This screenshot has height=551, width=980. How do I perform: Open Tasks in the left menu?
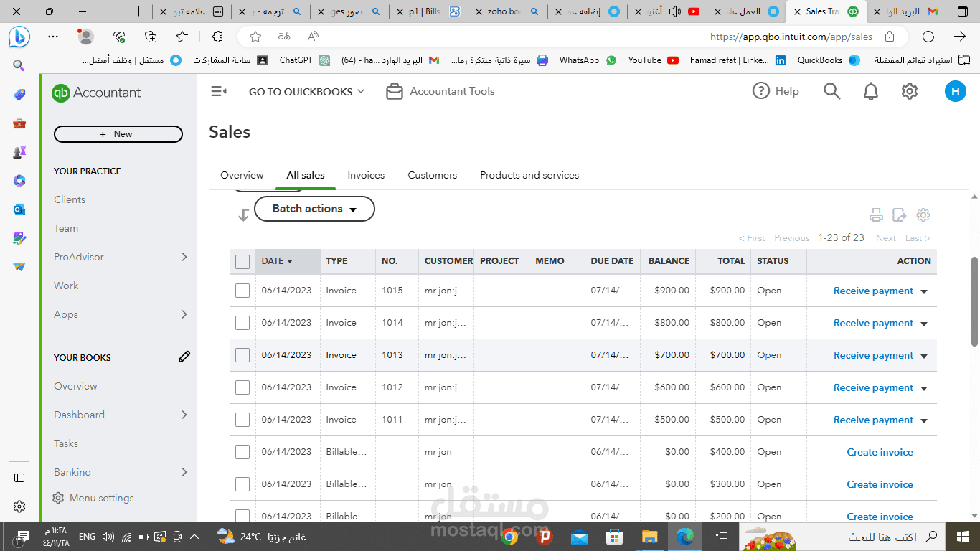click(66, 443)
